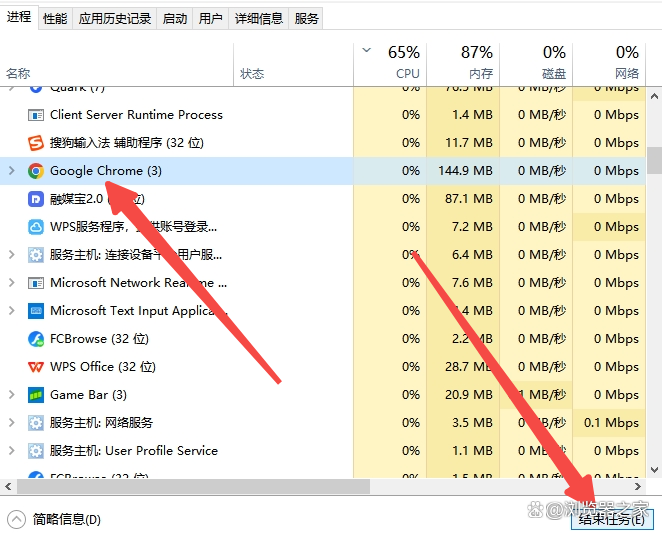Sort by the 0% 网络 column header
Screen dimensions: 662x533
tap(609, 65)
